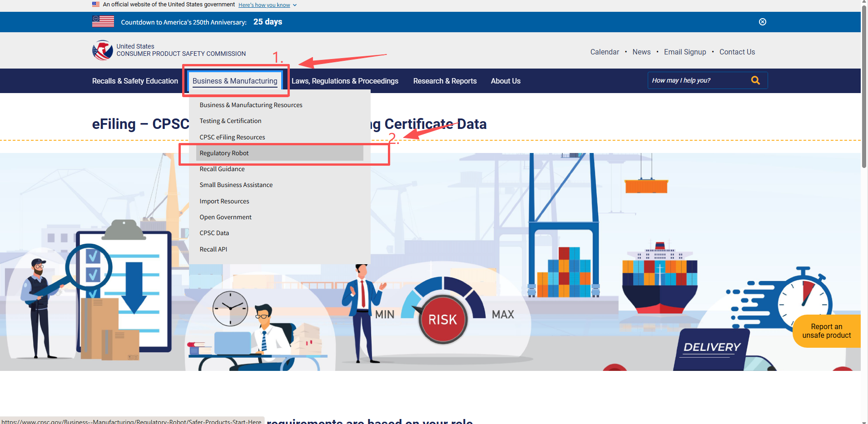Open the News link
This screenshot has width=868, height=424.
pyautogui.click(x=641, y=52)
